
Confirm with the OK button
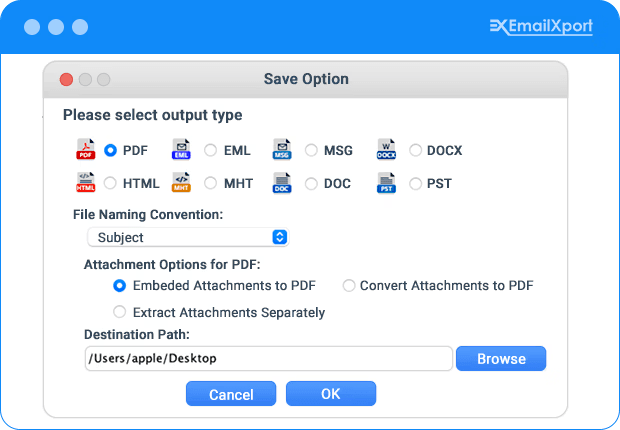point(331,394)
